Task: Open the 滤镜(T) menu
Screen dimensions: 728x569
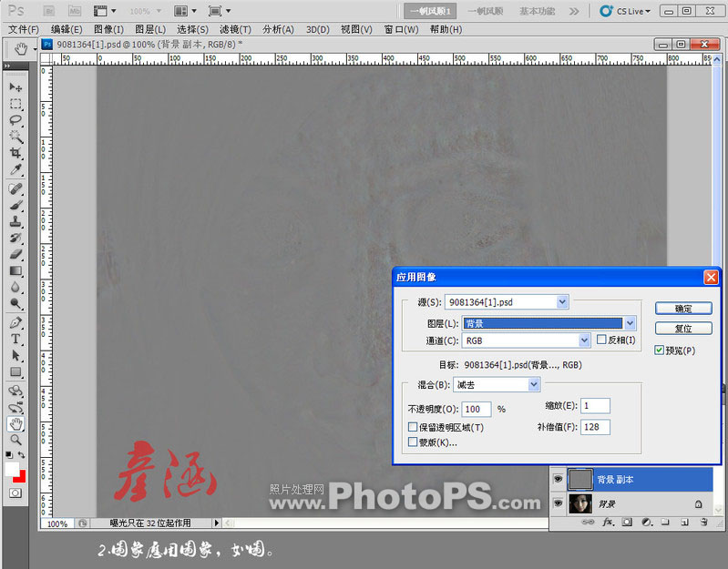Action: coord(235,30)
